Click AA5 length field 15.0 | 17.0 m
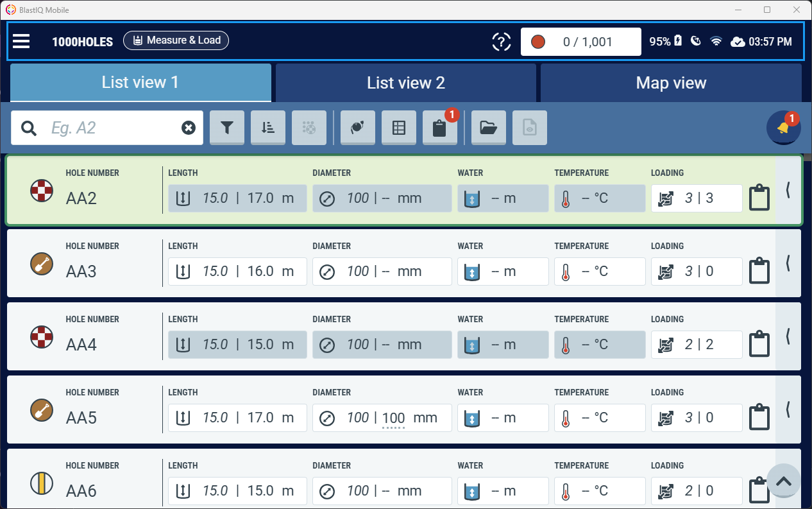Screen dimensions: 812x509 (237, 418)
